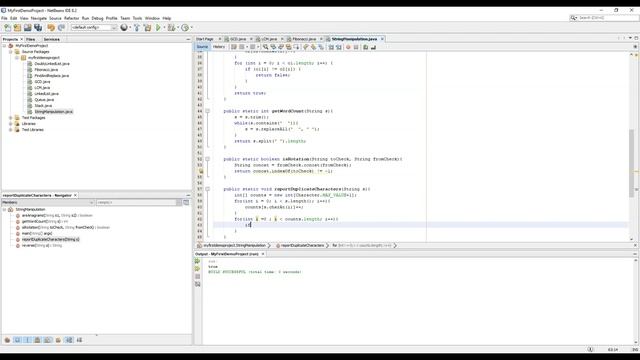Image resolution: width=640 pixels, height=360 pixels.
Task: Click the Undo toolbar icon
Action: point(51,27)
